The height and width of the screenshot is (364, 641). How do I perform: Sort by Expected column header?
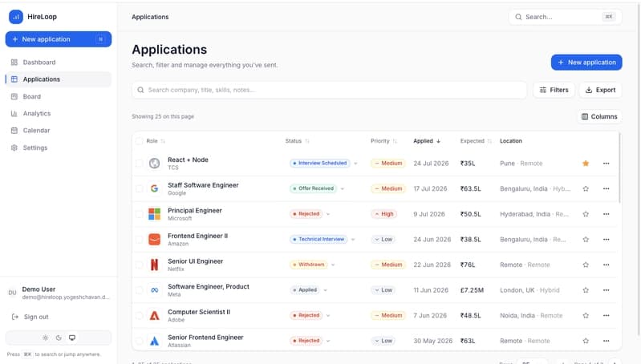coord(476,141)
